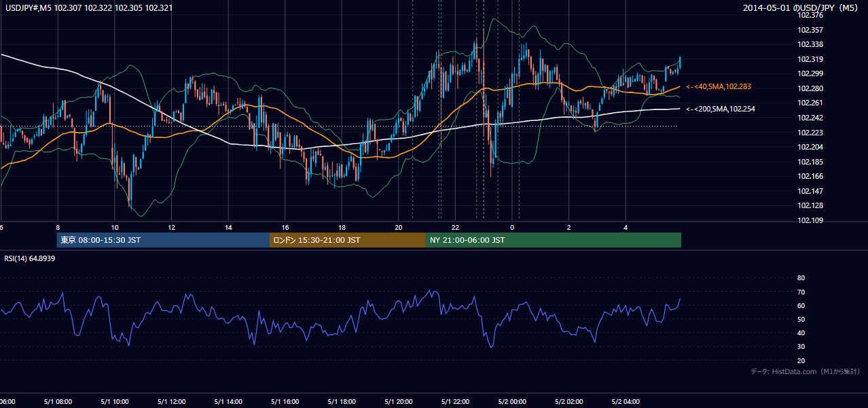Viewport: 868px width, 408px height.
Task: Click price axis value 102.128
Action: pyautogui.click(x=810, y=206)
